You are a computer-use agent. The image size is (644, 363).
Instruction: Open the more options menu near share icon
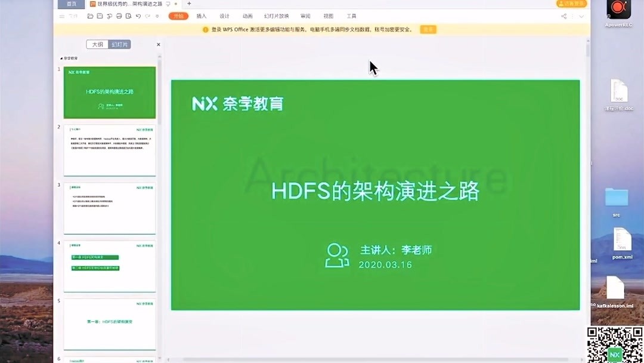click(x=572, y=16)
